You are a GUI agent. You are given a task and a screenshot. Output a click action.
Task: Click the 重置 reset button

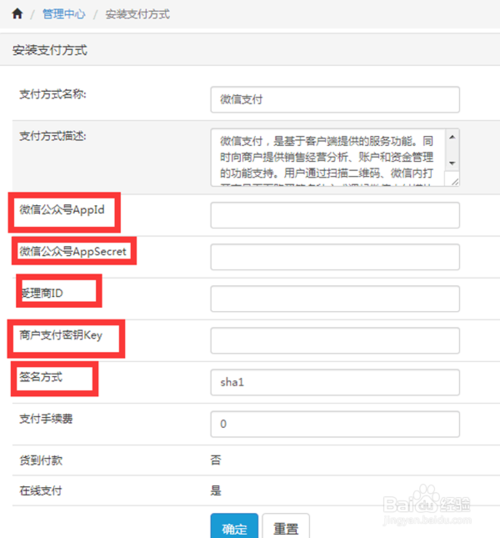[286, 527]
